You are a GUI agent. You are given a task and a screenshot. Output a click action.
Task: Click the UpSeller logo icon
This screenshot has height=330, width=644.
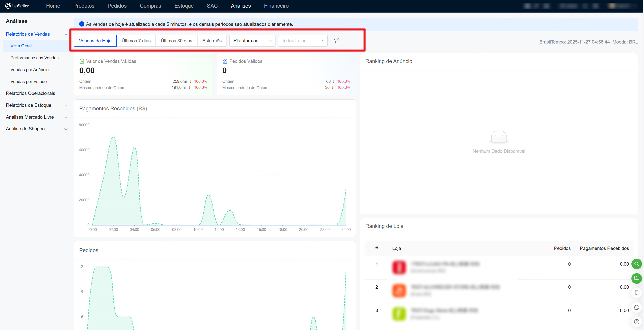8,6
